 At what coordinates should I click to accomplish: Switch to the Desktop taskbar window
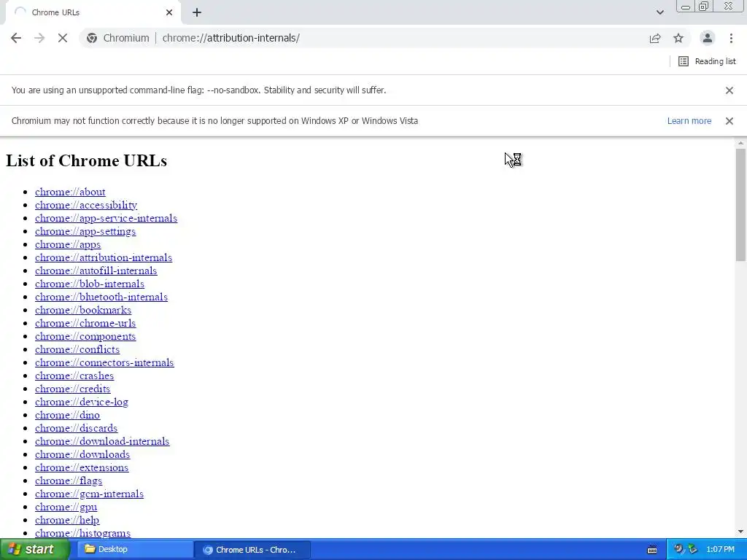click(x=135, y=550)
